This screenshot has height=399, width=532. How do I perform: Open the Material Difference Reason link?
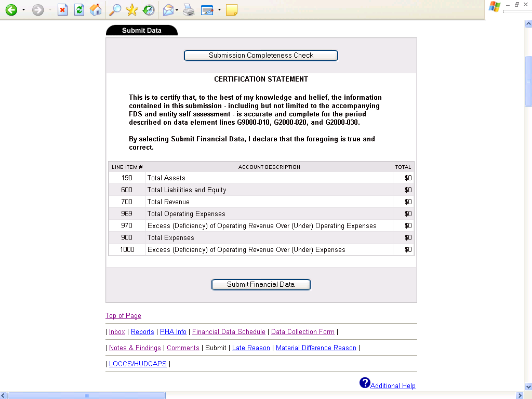point(316,348)
